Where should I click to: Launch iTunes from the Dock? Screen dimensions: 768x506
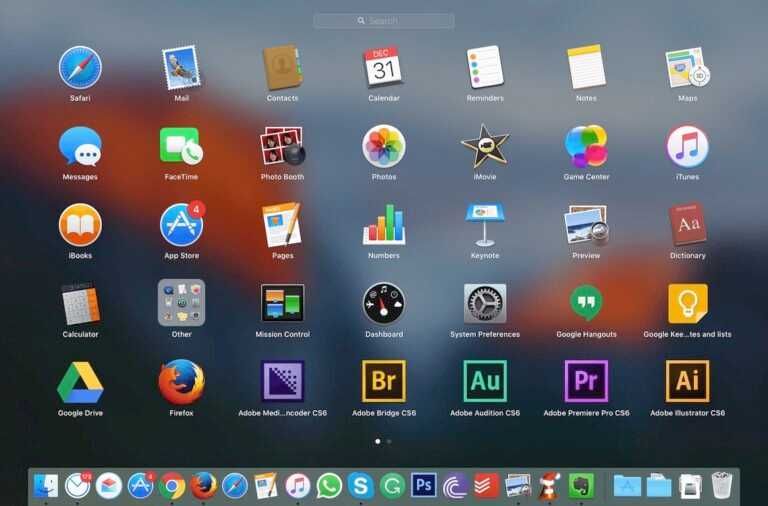[297, 486]
